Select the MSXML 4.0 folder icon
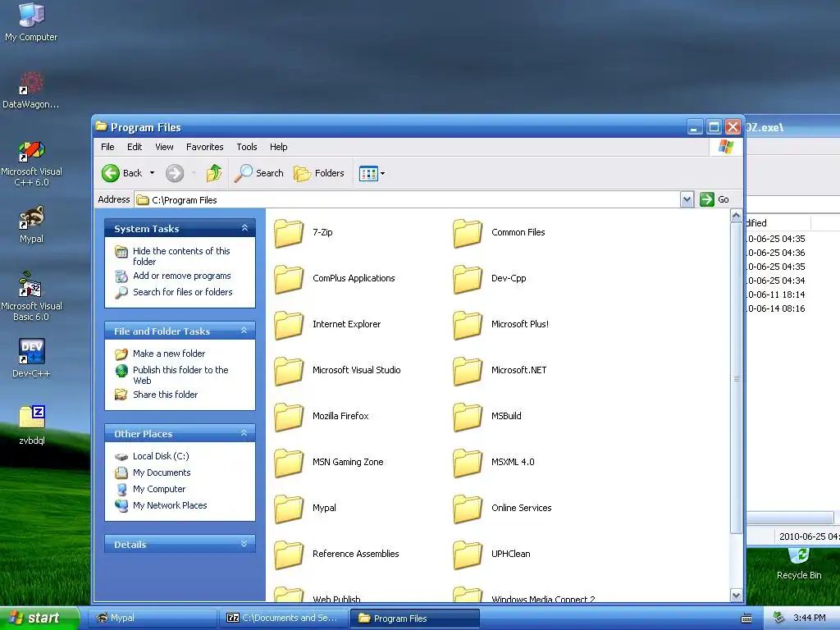The width and height of the screenshot is (840, 630). click(x=468, y=463)
